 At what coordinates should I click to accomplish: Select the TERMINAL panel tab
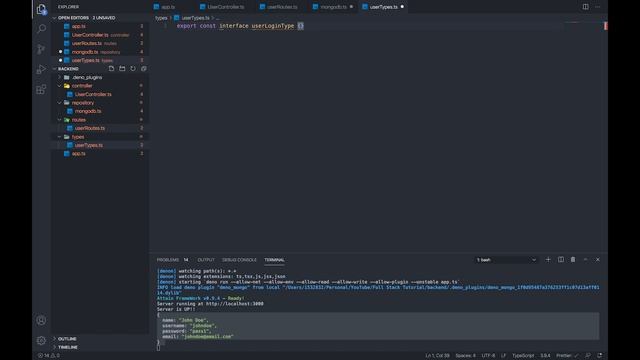[x=274, y=260]
